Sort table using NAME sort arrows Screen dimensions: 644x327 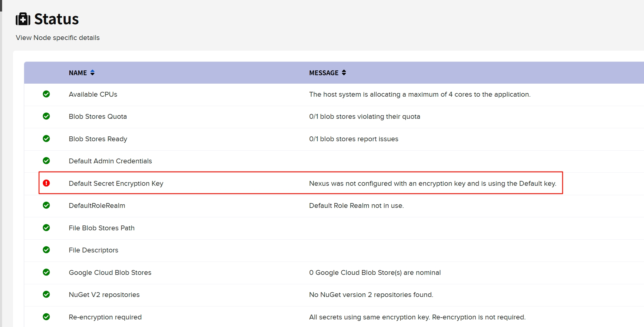(93, 73)
